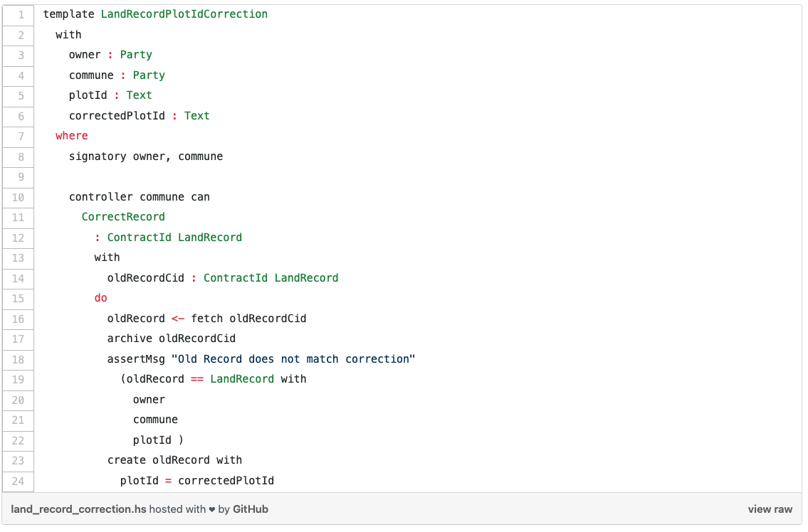Place cursor on CorrectRecord choice name
Screen dimensions: 808x532
tap(123, 217)
